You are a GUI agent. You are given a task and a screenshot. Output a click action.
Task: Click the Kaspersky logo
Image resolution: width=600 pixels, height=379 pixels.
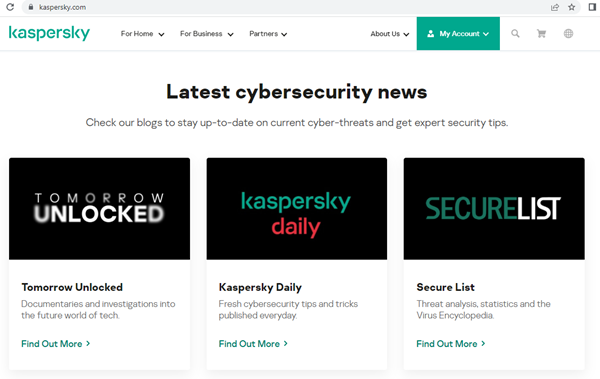[49, 33]
